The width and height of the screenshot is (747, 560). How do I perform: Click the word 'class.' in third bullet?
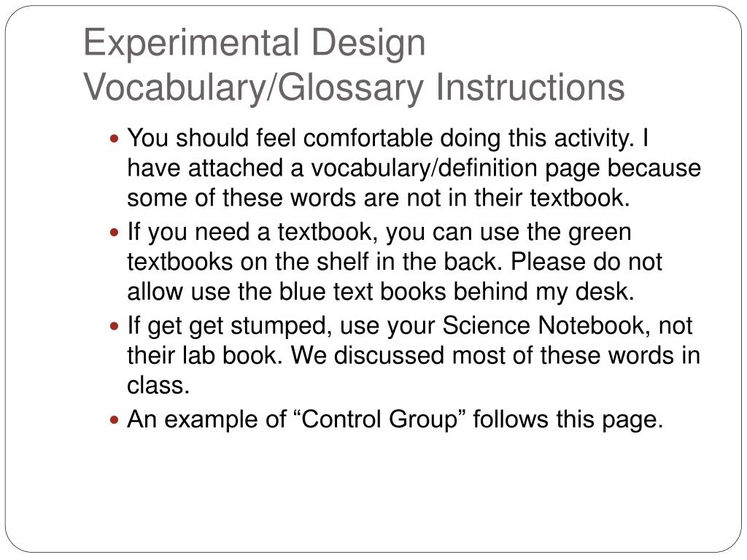[x=158, y=385]
